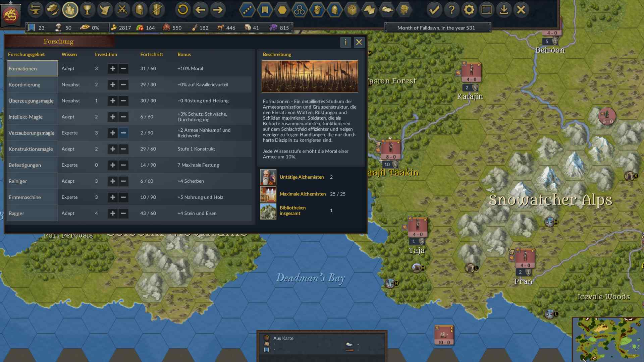This screenshot has width=644, height=362.
Task: Click the download save icon
Action: (x=504, y=10)
